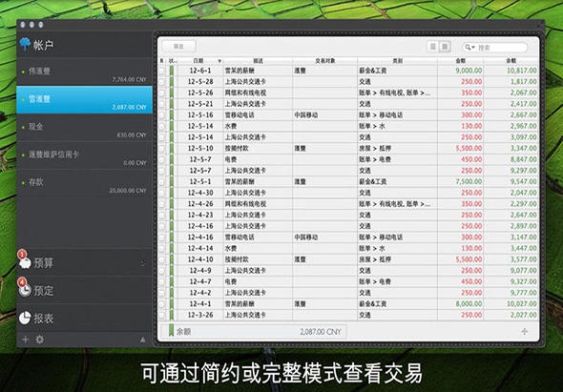This screenshot has width=563, height=392.
Task: Select the 存款 account with 20,000.00 CNY
Action: coord(84,183)
